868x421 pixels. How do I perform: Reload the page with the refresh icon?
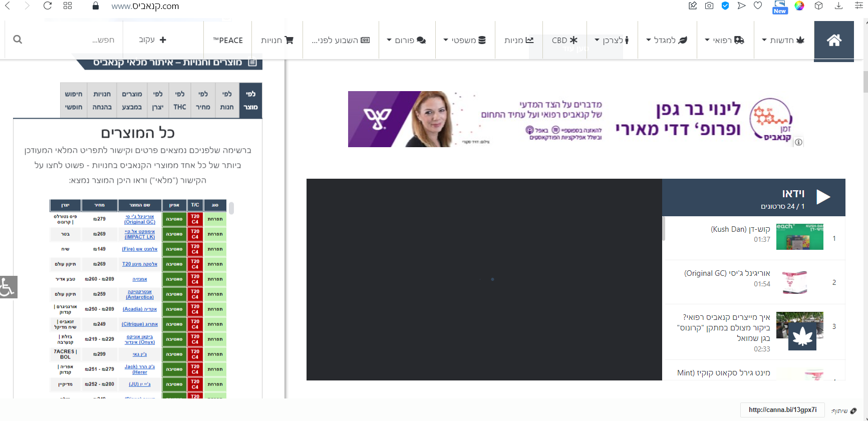pyautogui.click(x=48, y=6)
